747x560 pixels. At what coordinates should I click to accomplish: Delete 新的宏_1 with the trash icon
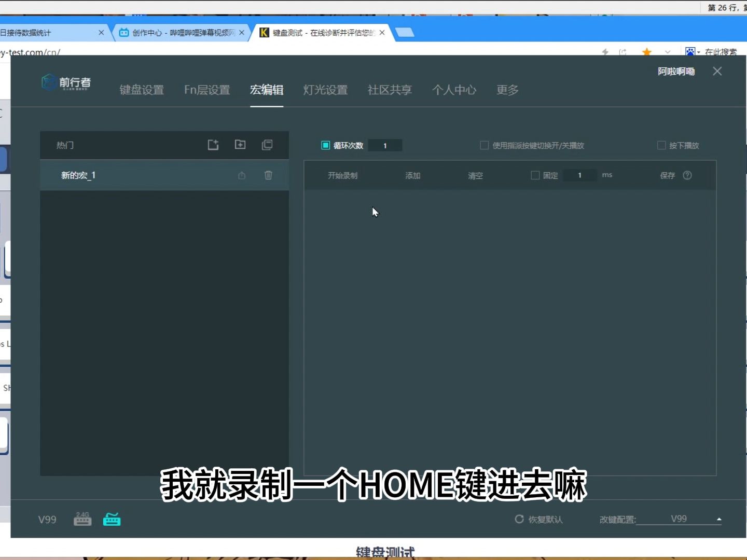tap(268, 175)
